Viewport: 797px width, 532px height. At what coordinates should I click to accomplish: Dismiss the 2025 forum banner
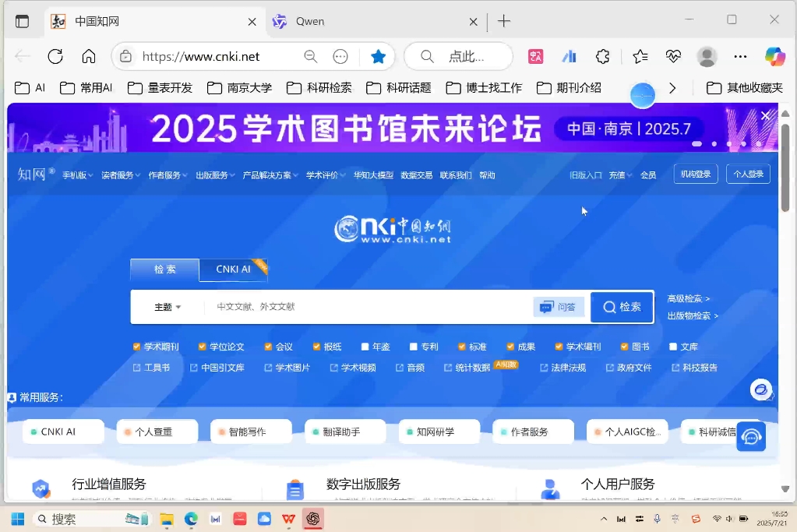[765, 116]
